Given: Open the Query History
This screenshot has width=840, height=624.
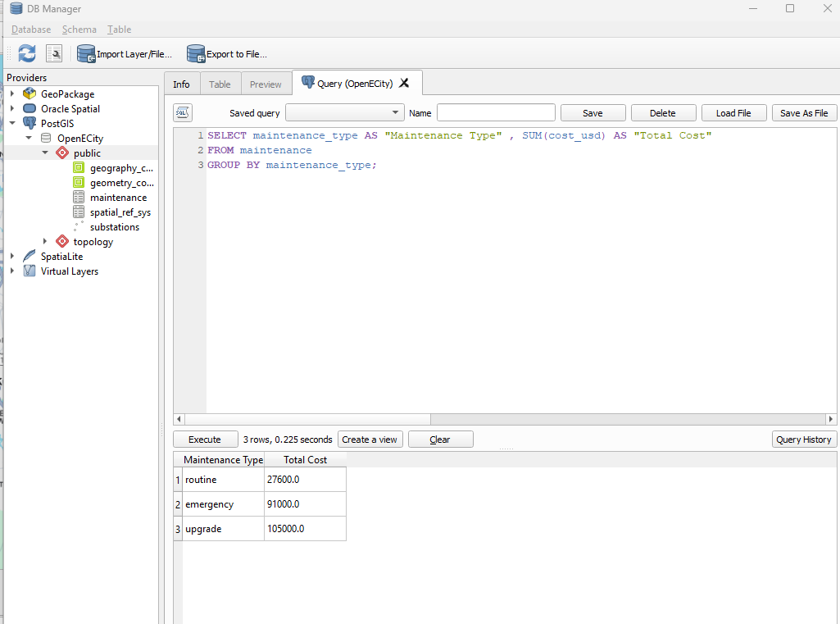Looking at the screenshot, I should (804, 440).
